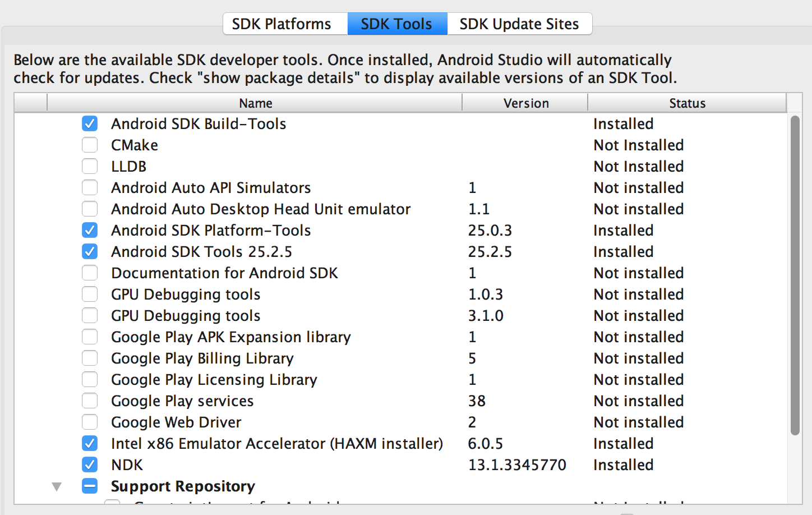Tick Android Auto API Simulators checkbox
The height and width of the screenshot is (515, 812).
pos(90,187)
